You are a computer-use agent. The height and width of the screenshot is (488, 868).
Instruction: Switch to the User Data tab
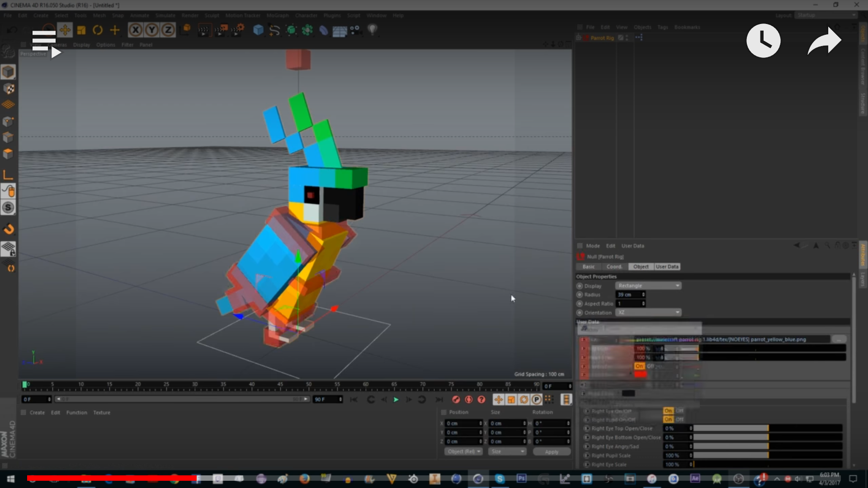[x=667, y=267]
